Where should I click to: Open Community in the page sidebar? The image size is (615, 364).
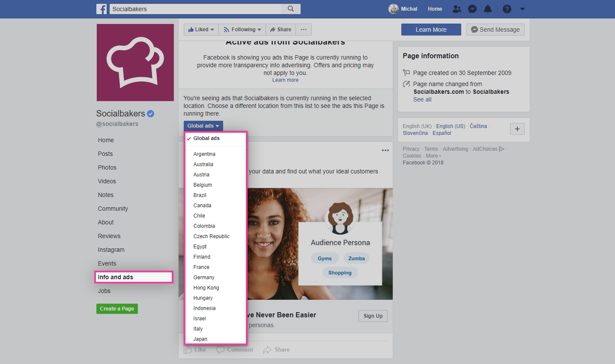[113, 209]
